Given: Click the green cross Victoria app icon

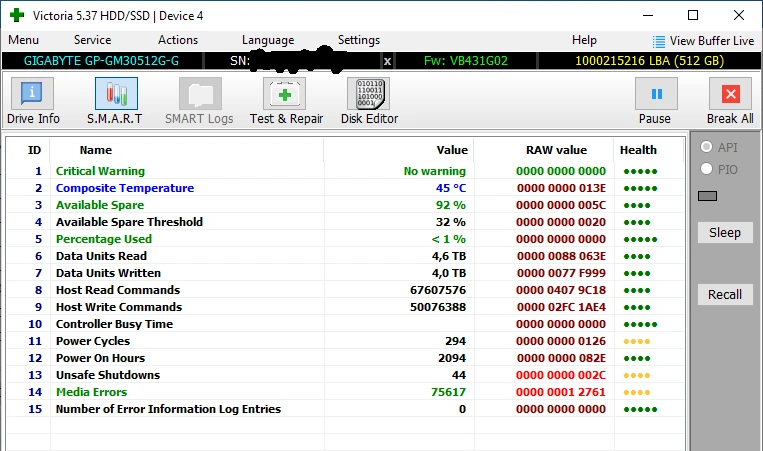Looking at the screenshot, I should 17,15.
